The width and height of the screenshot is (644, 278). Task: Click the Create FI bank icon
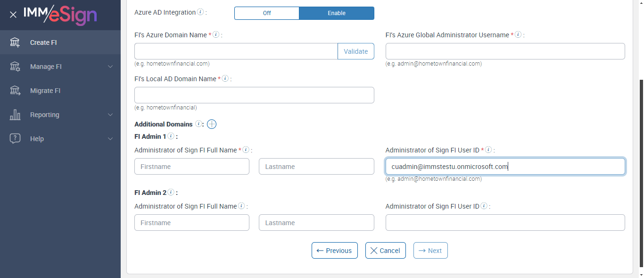click(15, 42)
